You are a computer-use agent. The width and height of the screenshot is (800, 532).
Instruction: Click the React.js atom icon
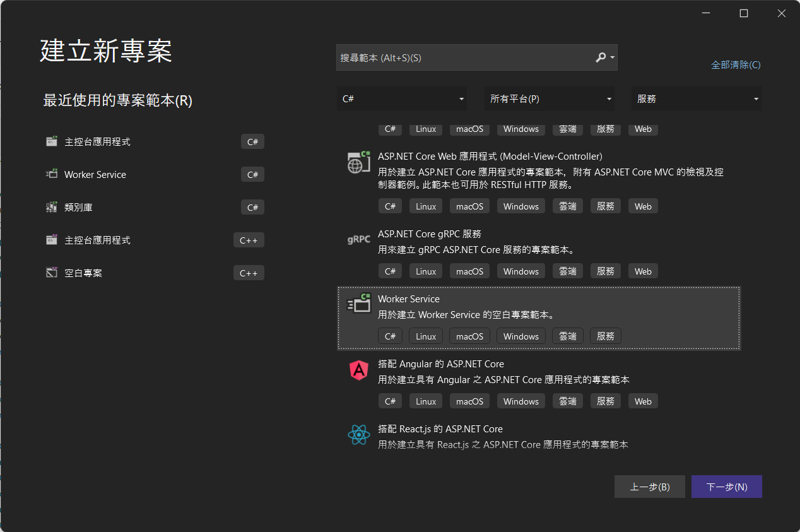(x=359, y=435)
